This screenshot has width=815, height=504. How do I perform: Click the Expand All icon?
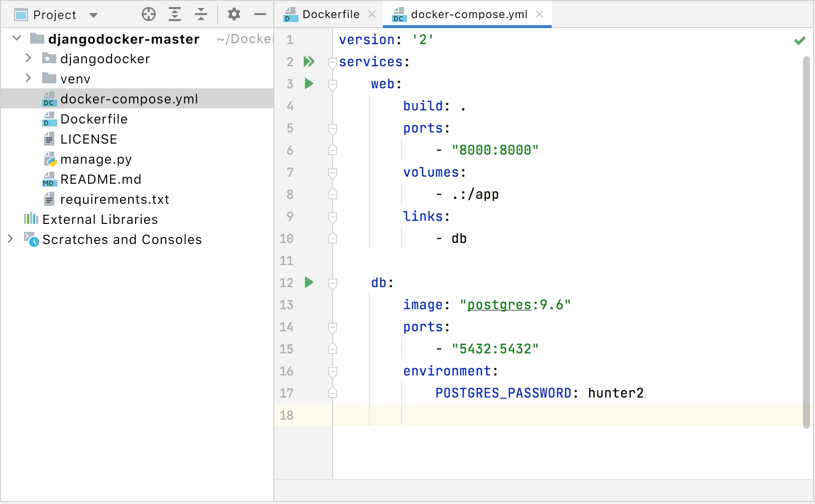click(x=174, y=14)
